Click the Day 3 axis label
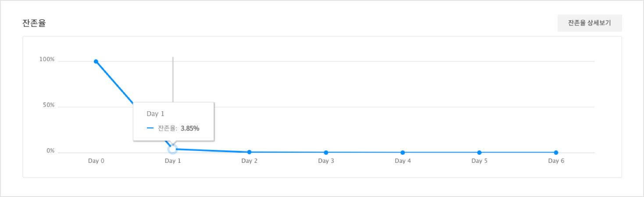Viewport: 644px width, 197px height. point(326,161)
